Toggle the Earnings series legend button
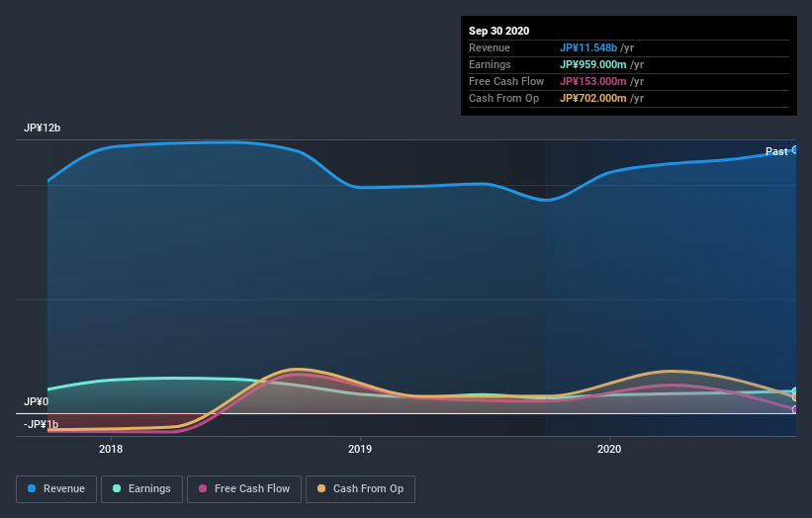This screenshot has height=518, width=812. [141, 489]
